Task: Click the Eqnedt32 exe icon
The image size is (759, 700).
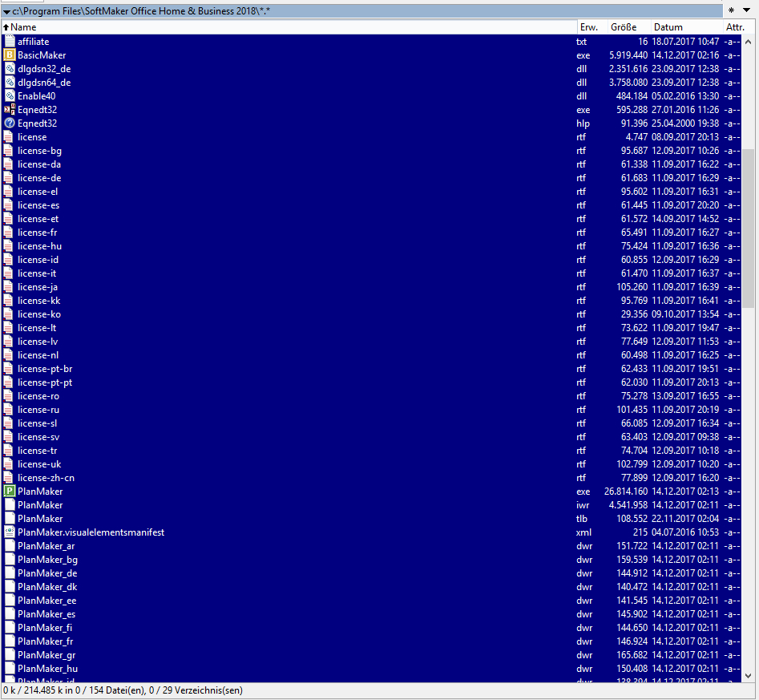Action: (x=9, y=110)
